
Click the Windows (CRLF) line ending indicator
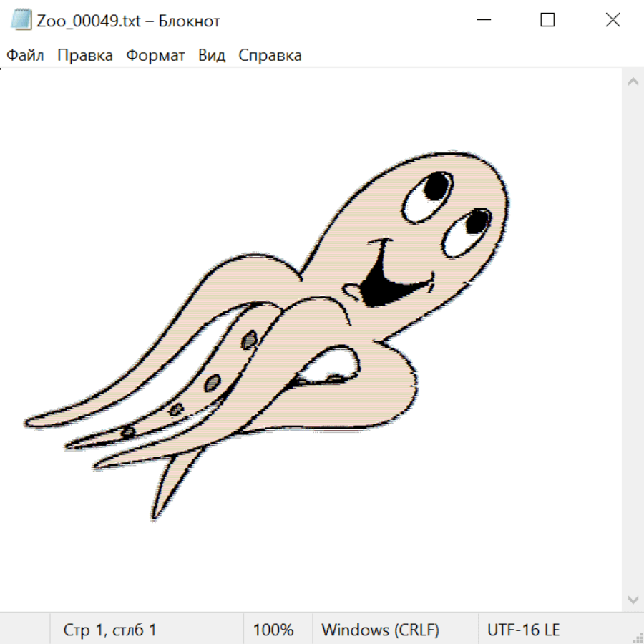pos(380,630)
